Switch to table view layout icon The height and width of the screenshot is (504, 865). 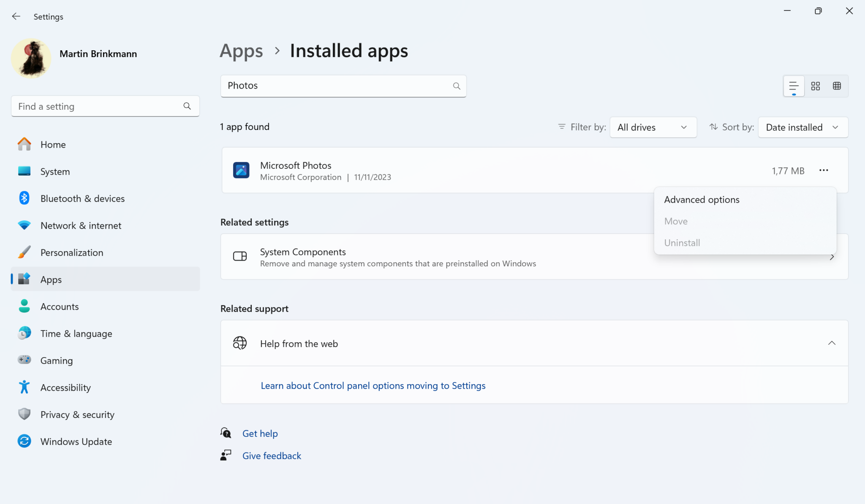[x=837, y=86]
